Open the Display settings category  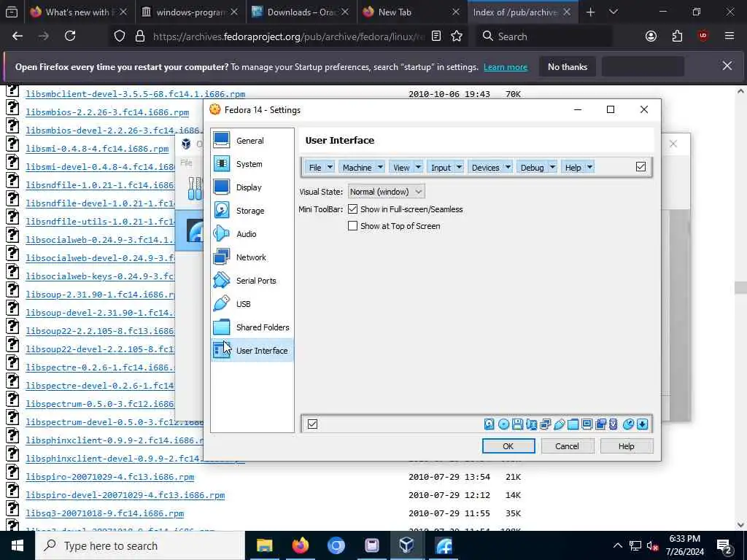[x=252, y=187]
